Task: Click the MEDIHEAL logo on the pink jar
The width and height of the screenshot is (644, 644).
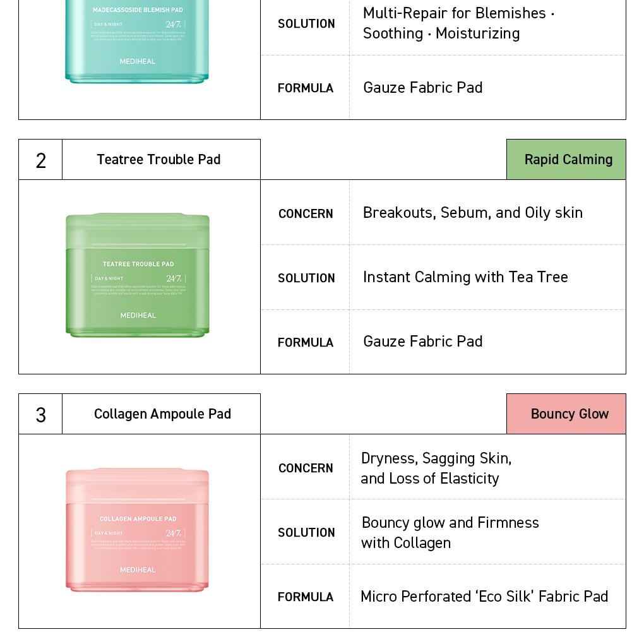Action: 138,569
